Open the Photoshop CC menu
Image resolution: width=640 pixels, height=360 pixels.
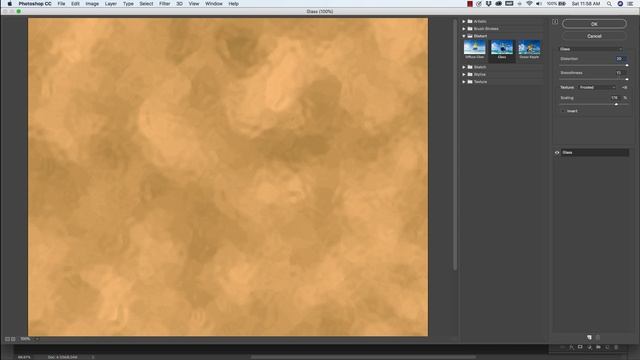(x=35, y=4)
